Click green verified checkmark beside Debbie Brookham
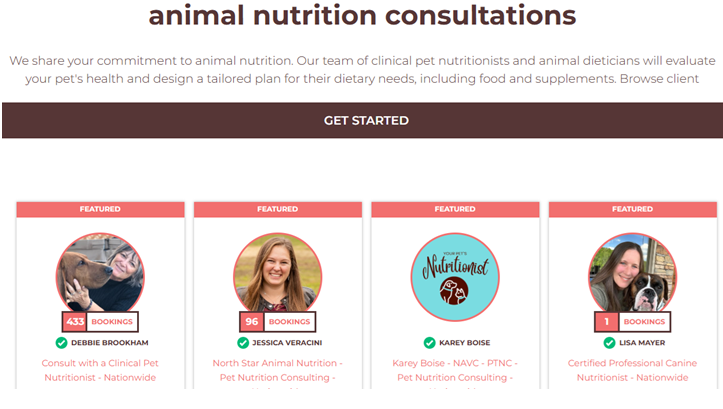 click(62, 343)
